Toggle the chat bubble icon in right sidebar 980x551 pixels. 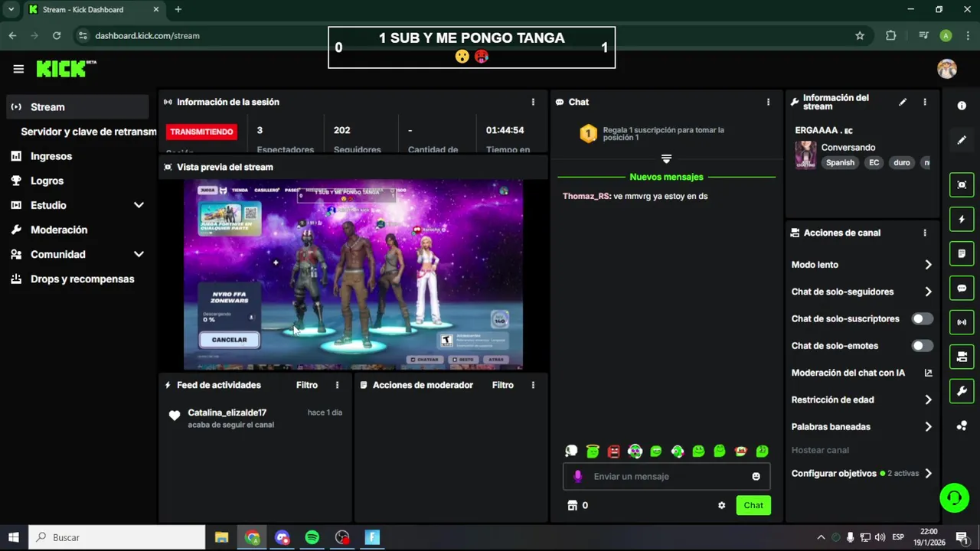point(962,288)
